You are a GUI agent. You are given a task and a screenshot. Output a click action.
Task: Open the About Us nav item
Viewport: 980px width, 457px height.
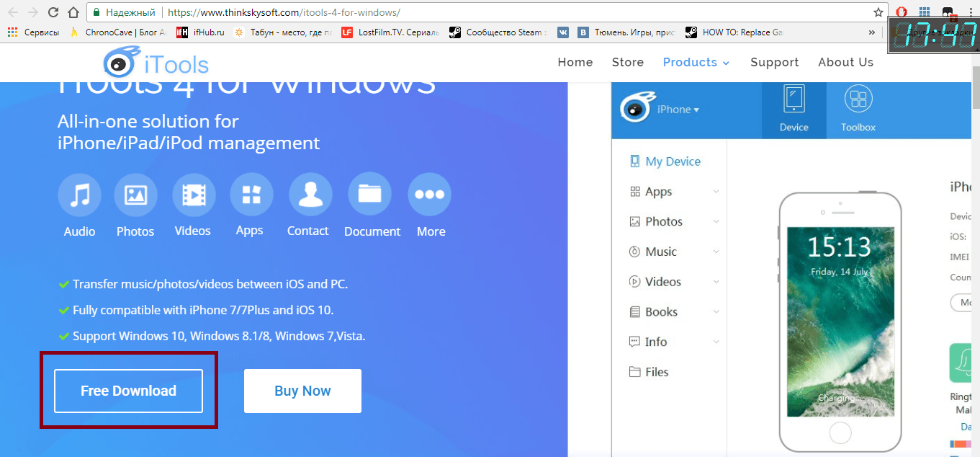tap(846, 62)
